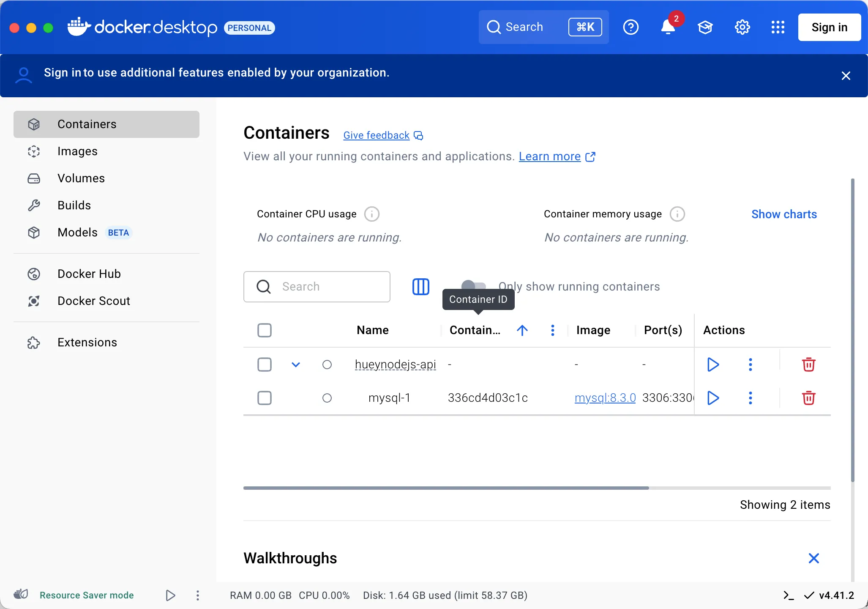Sort by Container ID using arrow icon
The image size is (868, 609).
click(522, 330)
